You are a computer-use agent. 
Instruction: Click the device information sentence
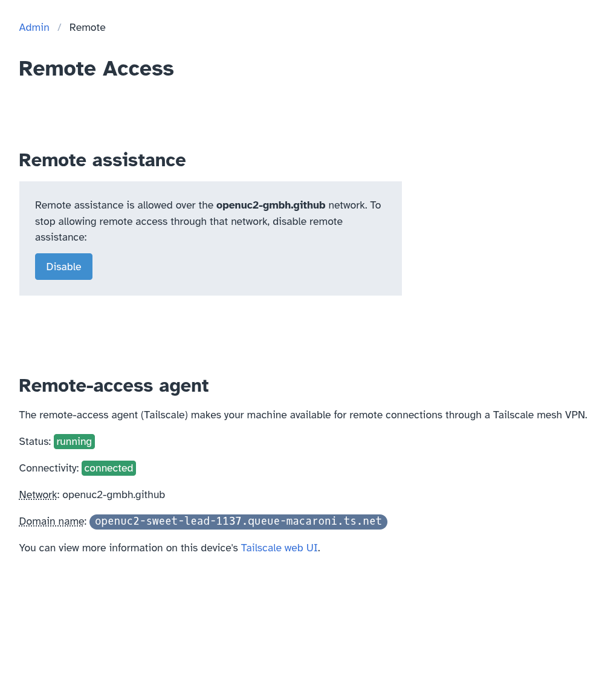(129, 548)
